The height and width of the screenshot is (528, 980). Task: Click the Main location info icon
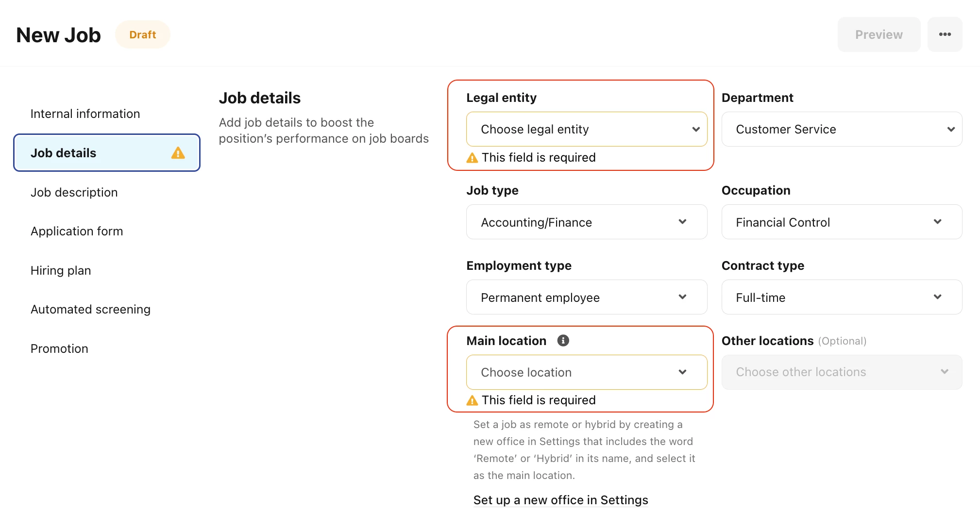[x=563, y=341]
